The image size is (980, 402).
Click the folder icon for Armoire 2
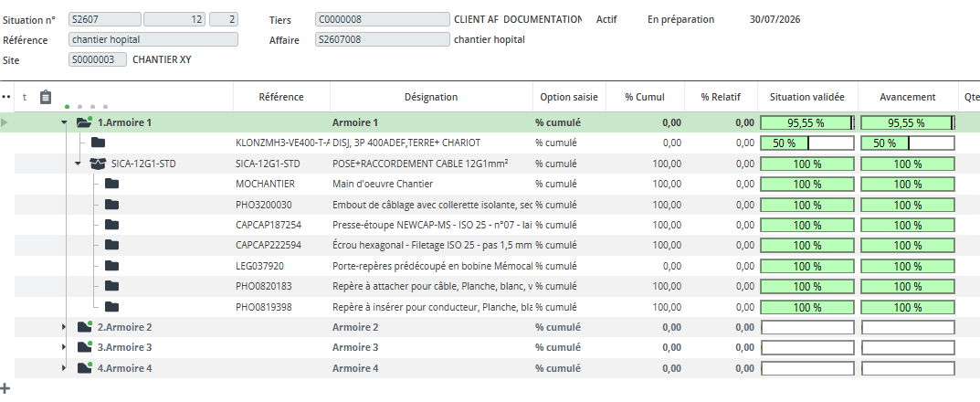point(84,326)
